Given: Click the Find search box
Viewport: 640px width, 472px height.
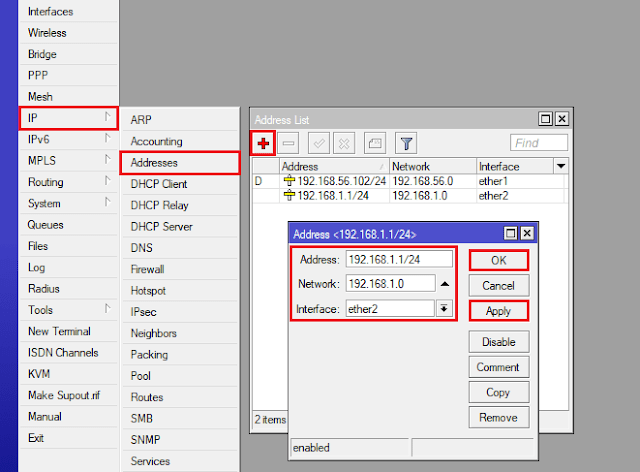Looking at the screenshot, I should click(x=539, y=143).
